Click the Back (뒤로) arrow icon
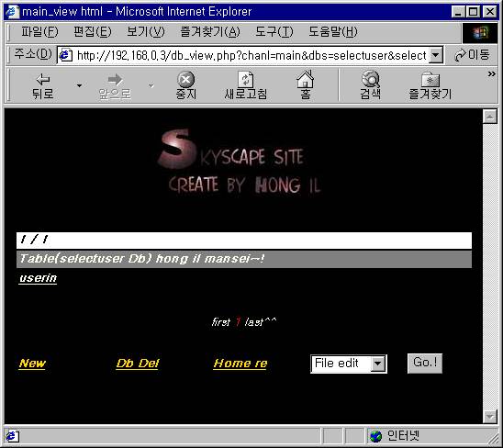Screen dimensions: 503x448 pyautogui.click(x=42, y=79)
